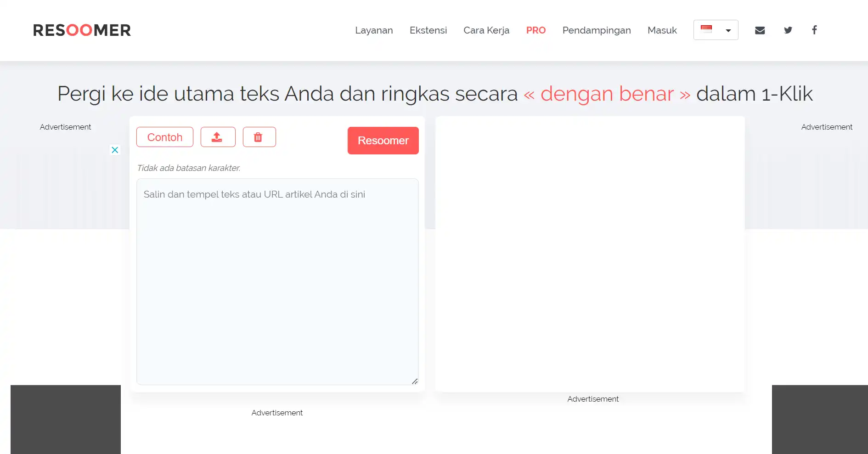Screen dimensions: 868x454
Task: Open the Layanan menu item
Action: click(x=374, y=30)
